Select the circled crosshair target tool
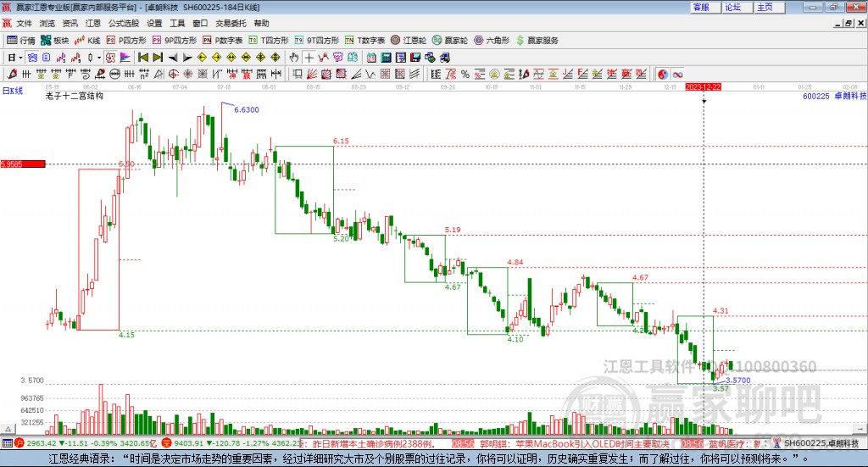 173,74
